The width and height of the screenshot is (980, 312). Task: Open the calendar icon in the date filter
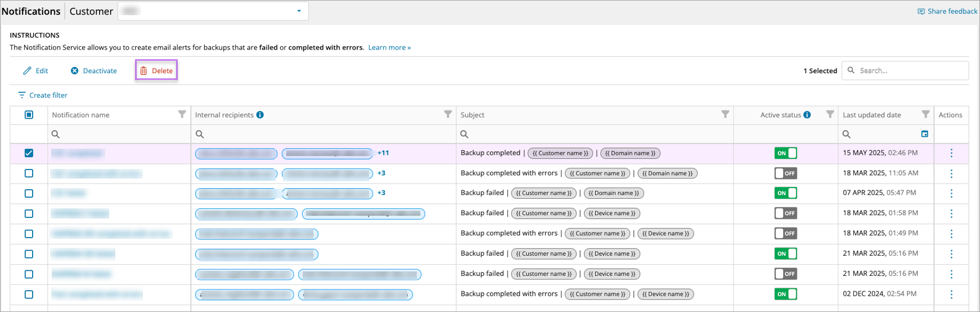[x=924, y=134]
